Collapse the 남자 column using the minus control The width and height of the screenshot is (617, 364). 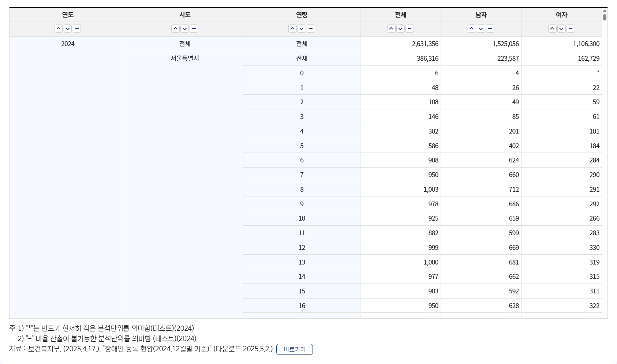pos(490,29)
